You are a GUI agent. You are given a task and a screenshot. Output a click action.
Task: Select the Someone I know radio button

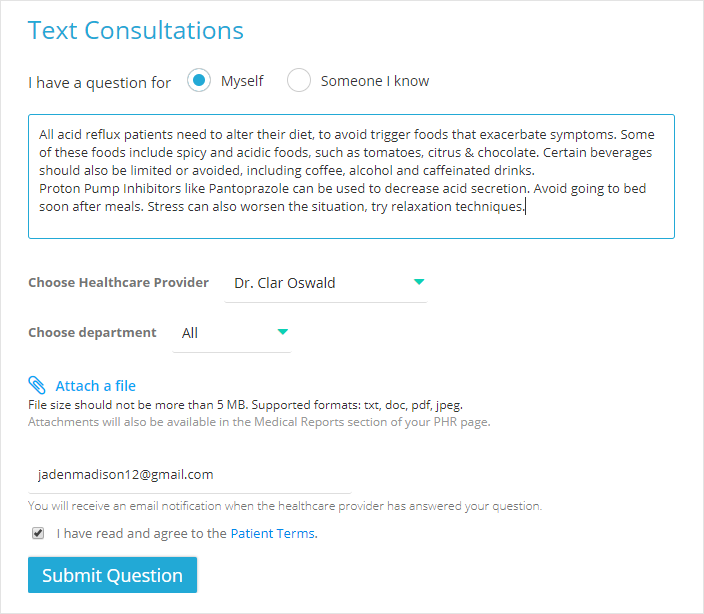coord(299,80)
